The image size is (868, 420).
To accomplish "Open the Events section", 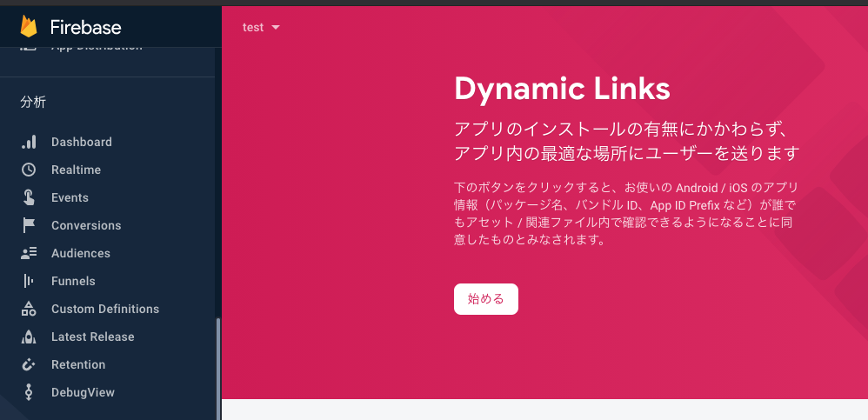I will [x=70, y=197].
